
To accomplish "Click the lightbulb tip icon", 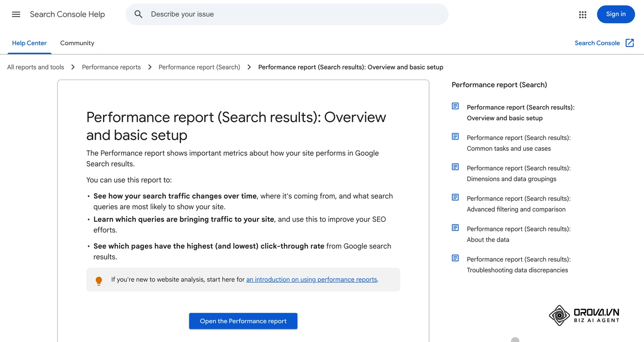I will point(99,281).
